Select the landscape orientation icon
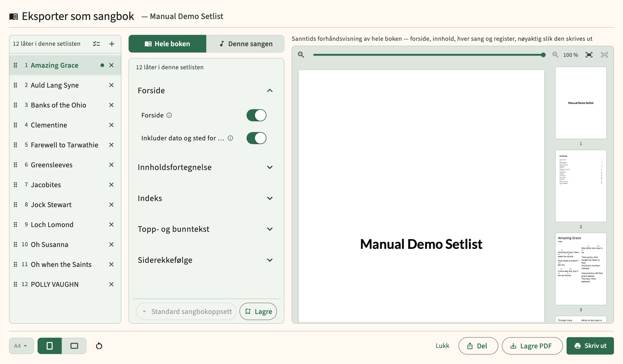Viewport: 623px width, 364px height. [74, 346]
